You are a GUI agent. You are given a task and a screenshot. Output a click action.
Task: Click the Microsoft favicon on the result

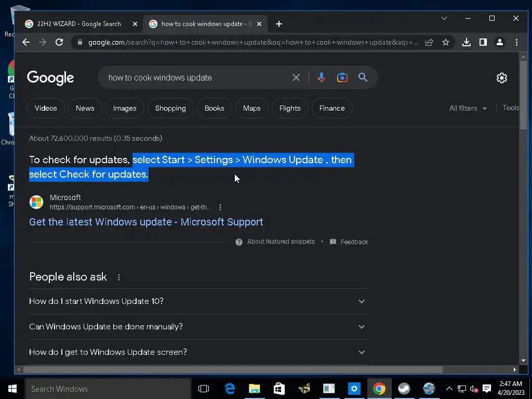click(x=36, y=202)
